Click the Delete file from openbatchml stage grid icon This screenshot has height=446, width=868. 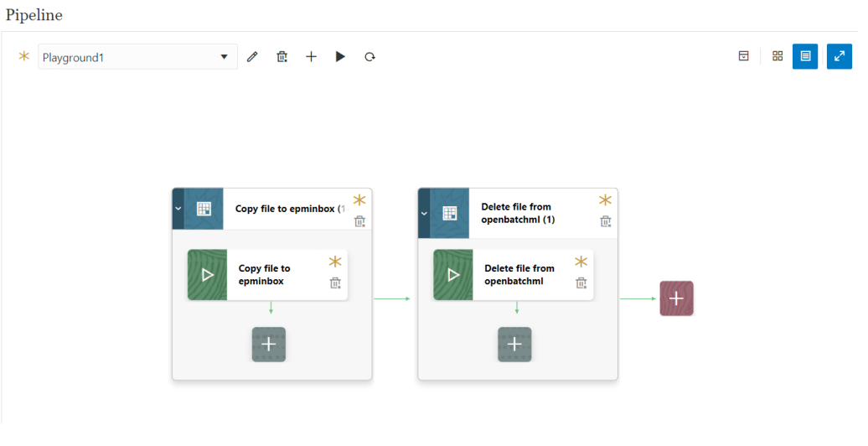(x=449, y=213)
